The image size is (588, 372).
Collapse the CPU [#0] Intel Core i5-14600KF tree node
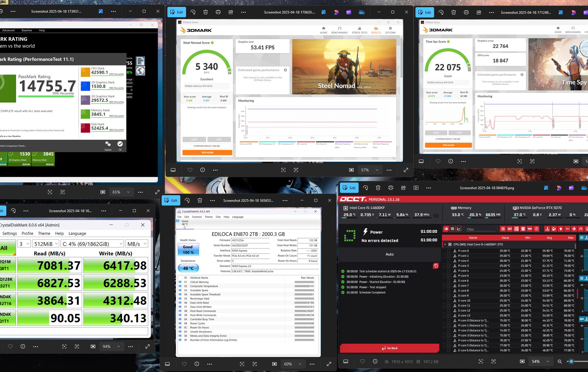click(445, 245)
